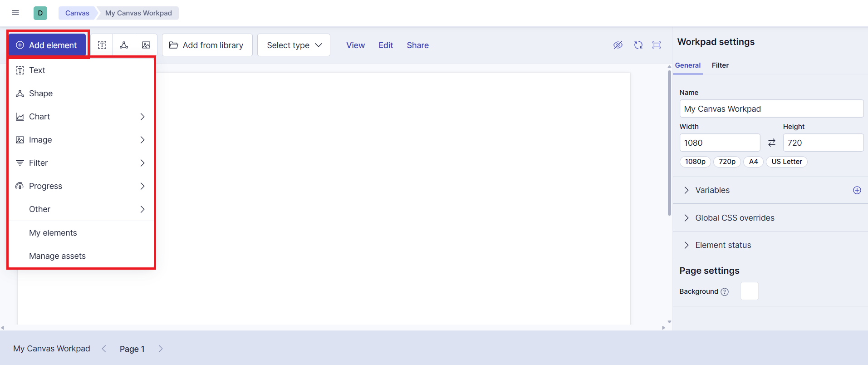Click the workpad Name input field
Image resolution: width=868 pixels, height=365 pixels.
(771, 109)
